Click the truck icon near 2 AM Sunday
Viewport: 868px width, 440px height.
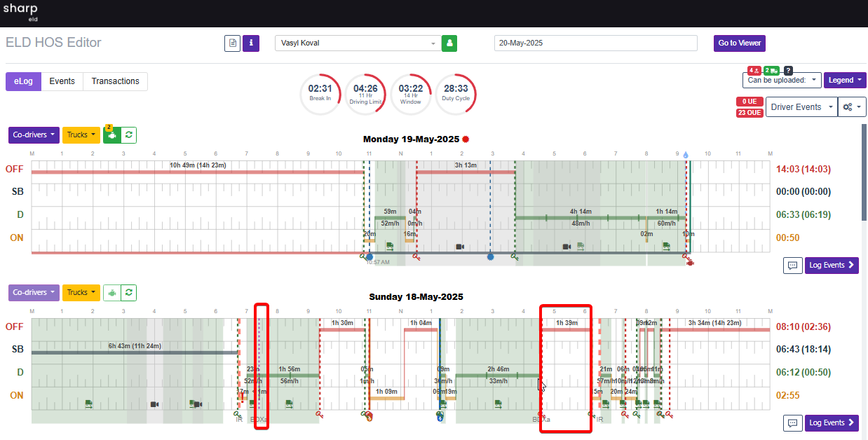pos(89,404)
